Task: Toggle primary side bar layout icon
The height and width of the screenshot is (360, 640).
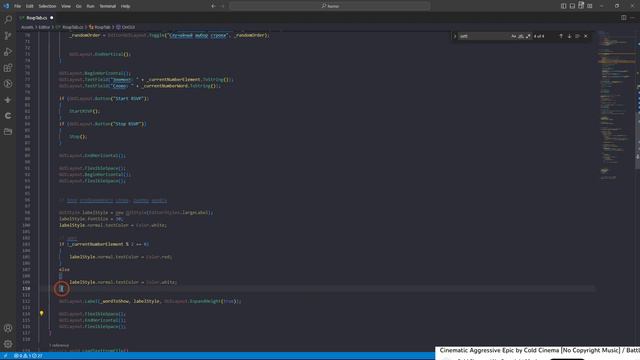Action: click(563, 6)
